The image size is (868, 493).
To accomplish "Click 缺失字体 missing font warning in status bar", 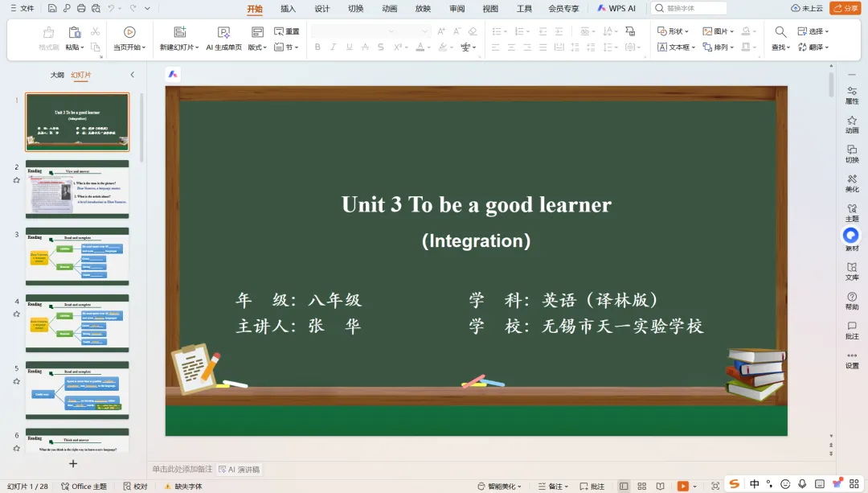I will click(183, 487).
